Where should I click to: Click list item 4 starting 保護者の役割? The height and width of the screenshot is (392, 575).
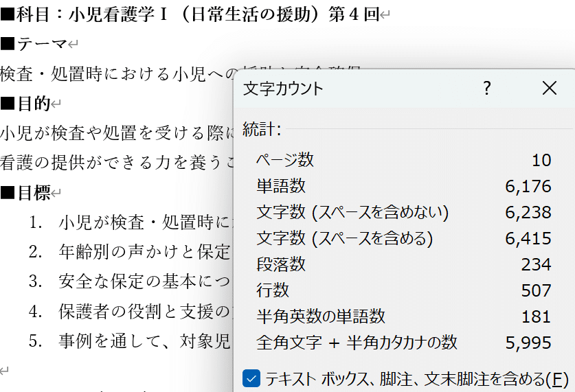pos(144,311)
